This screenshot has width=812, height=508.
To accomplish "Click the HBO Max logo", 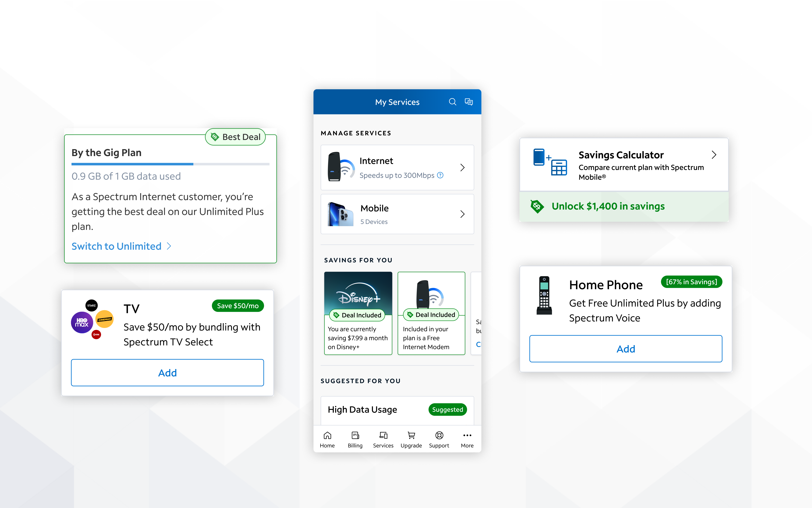I will point(82,322).
